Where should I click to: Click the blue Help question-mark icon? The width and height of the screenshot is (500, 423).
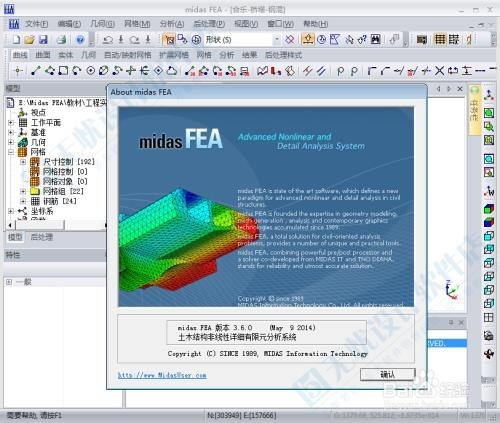[x=80, y=40]
